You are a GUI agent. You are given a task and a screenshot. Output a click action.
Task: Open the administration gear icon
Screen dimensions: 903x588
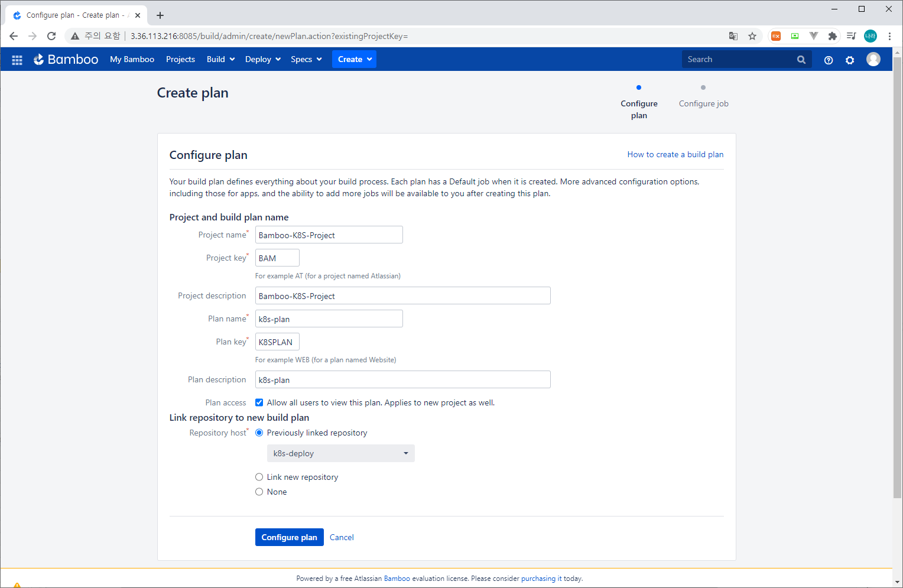(850, 60)
